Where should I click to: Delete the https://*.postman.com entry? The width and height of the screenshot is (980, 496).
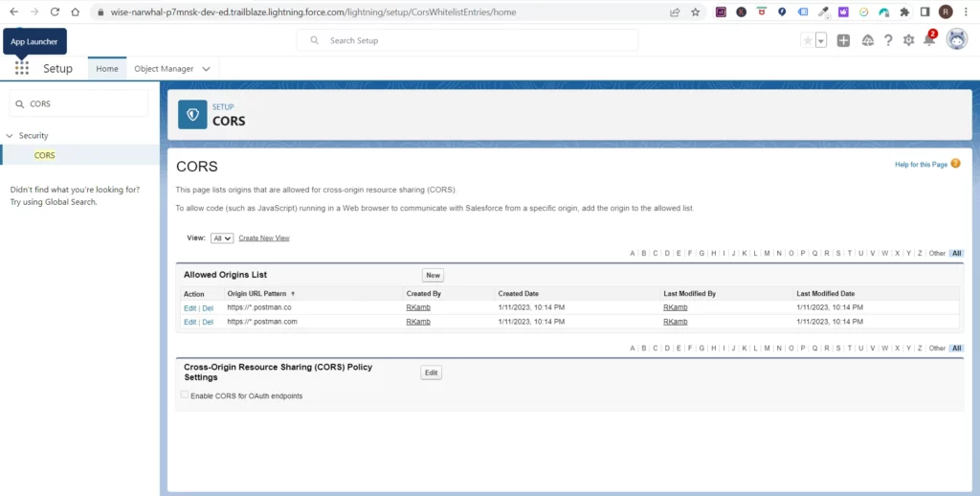[x=208, y=322]
